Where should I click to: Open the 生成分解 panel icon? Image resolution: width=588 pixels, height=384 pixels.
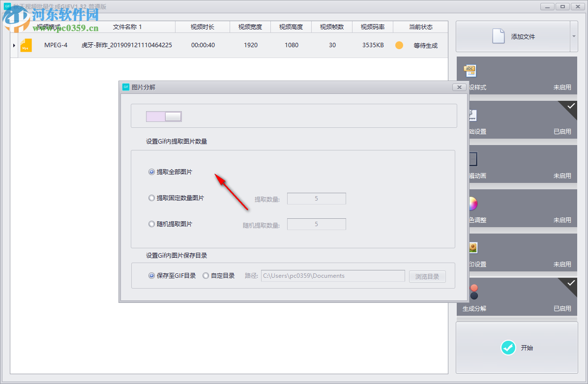click(474, 292)
